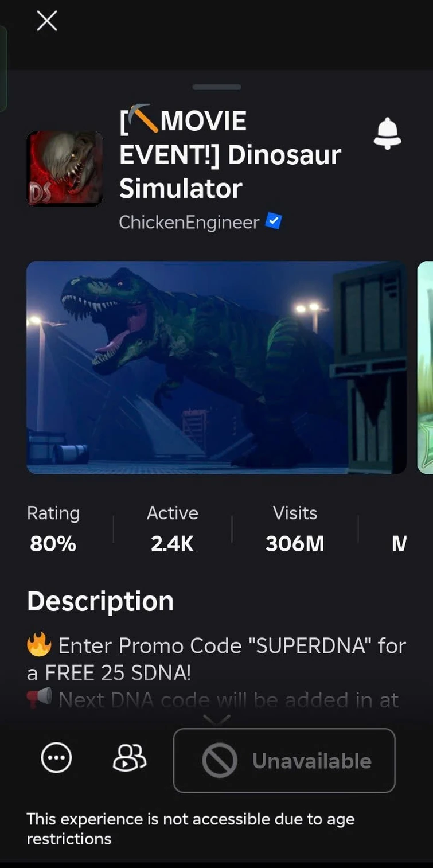Screen dimensions: 433x868
Task: Click the Description heading
Action: 100,601
